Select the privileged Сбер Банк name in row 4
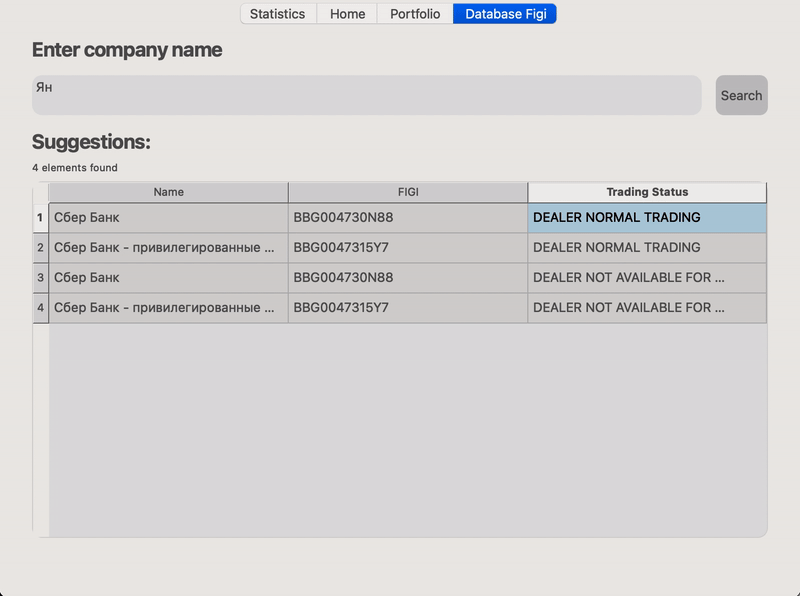The width and height of the screenshot is (800, 596). (168, 308)
